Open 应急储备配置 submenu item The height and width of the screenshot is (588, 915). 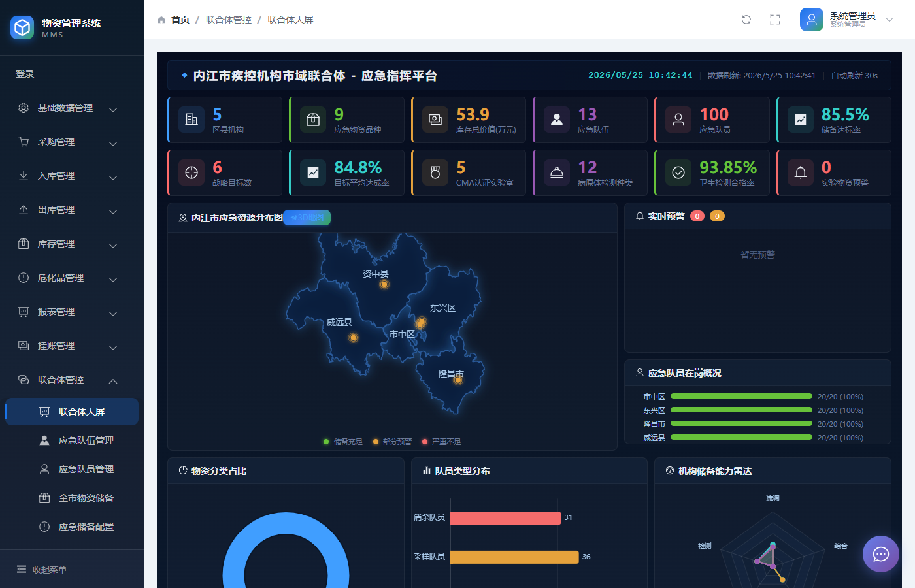pyautogui.click(x=72, y=527)
